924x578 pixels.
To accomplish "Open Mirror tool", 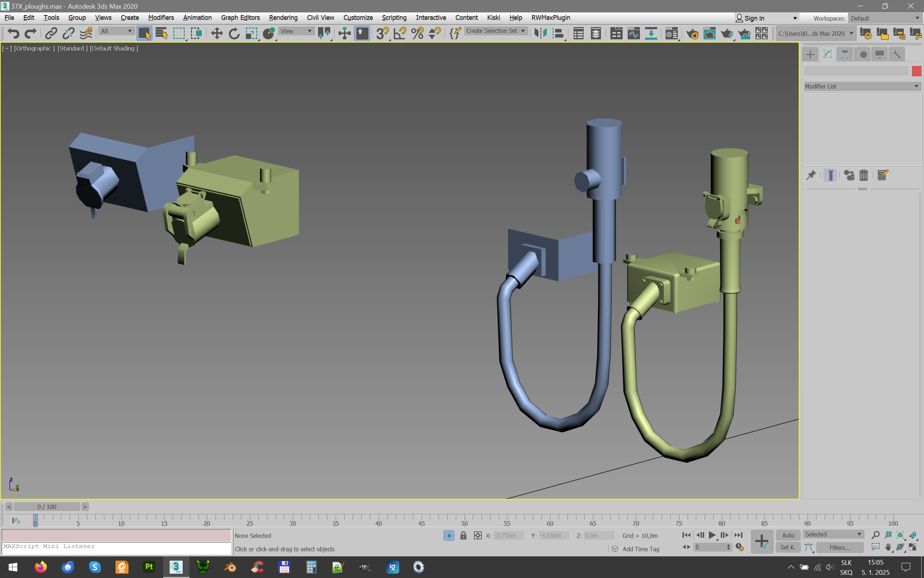I will click(540, 34).
